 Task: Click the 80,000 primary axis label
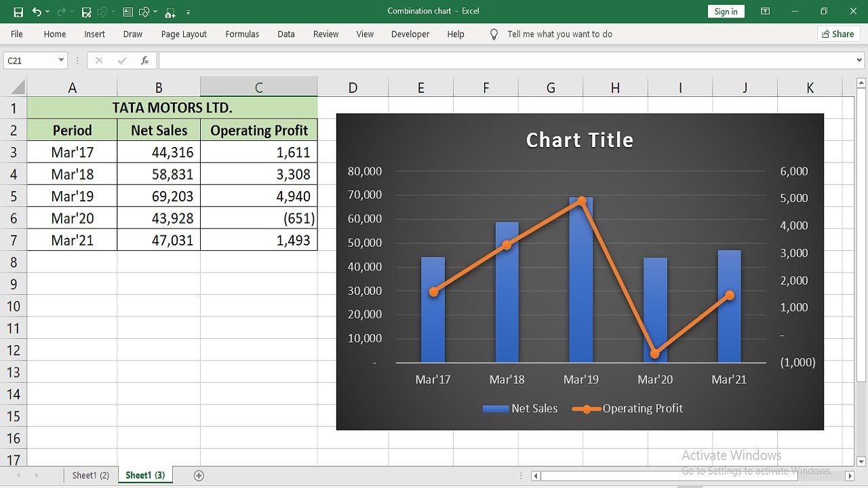(365, 171)
